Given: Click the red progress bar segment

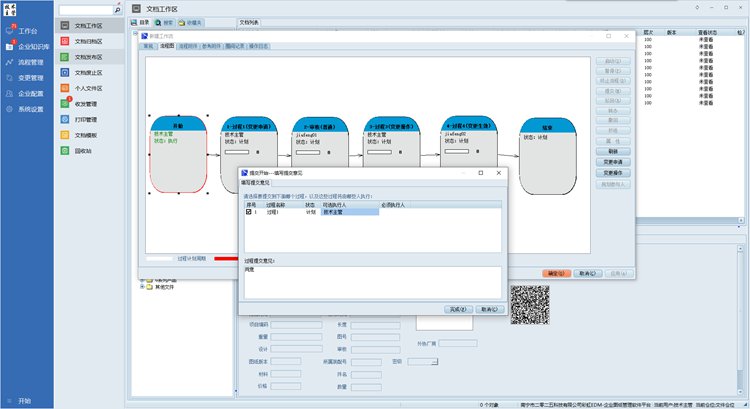Looking at the screenshot, I should click(220, 259).
